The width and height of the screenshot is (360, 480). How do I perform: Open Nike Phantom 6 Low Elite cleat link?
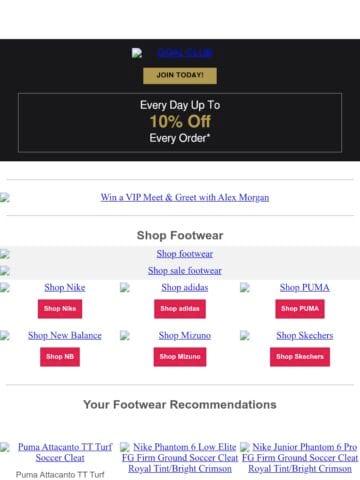point(180,458)
